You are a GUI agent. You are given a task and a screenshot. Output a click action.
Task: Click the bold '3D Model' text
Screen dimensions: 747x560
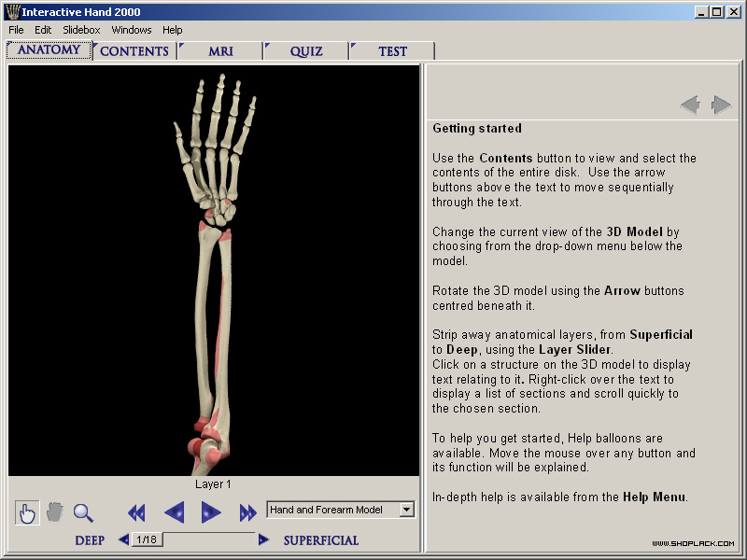point(634,231)
